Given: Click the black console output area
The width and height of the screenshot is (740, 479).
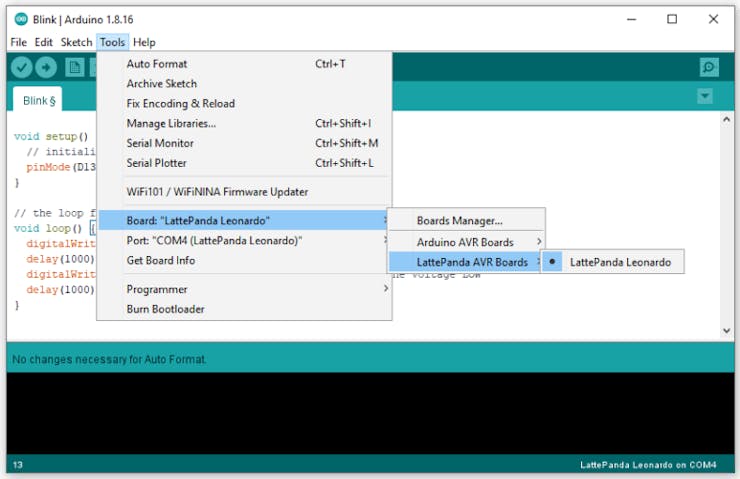Looking at the screenshot, I should (370, 413).
